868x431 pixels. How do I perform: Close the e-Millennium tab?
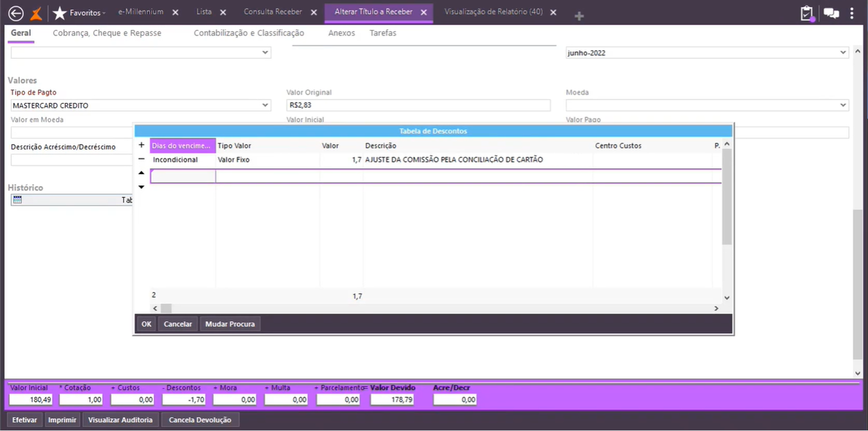click(x=175, y=12)
